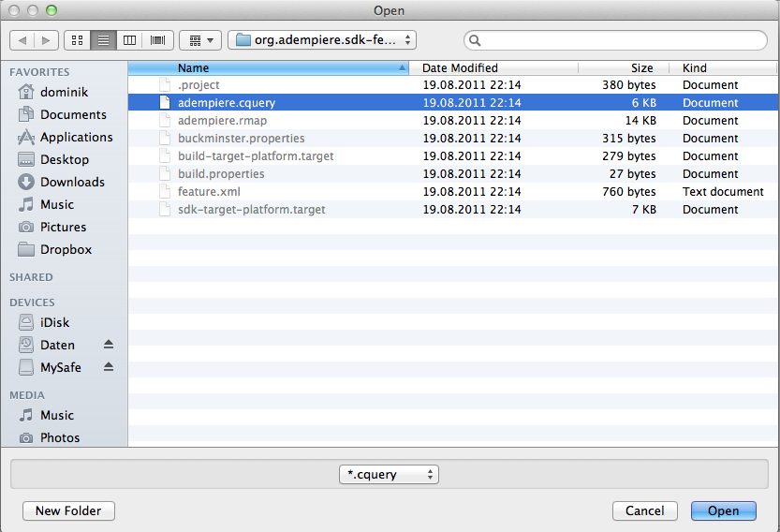780x532 pixels.
Task: Open the org.adempiere.sdk-fe... folder path popup
Action: (x=322, y=40)
